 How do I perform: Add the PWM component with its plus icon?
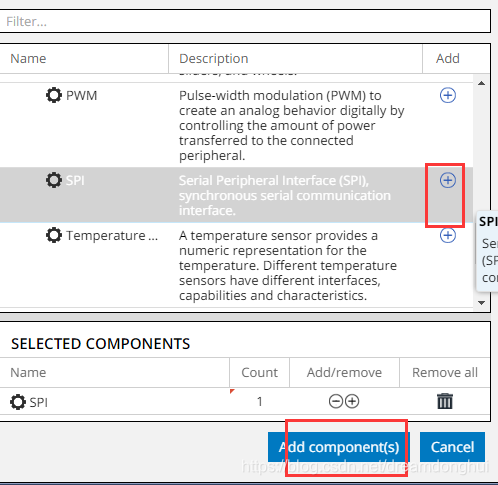pyautogui.click(x=448, y=95)
